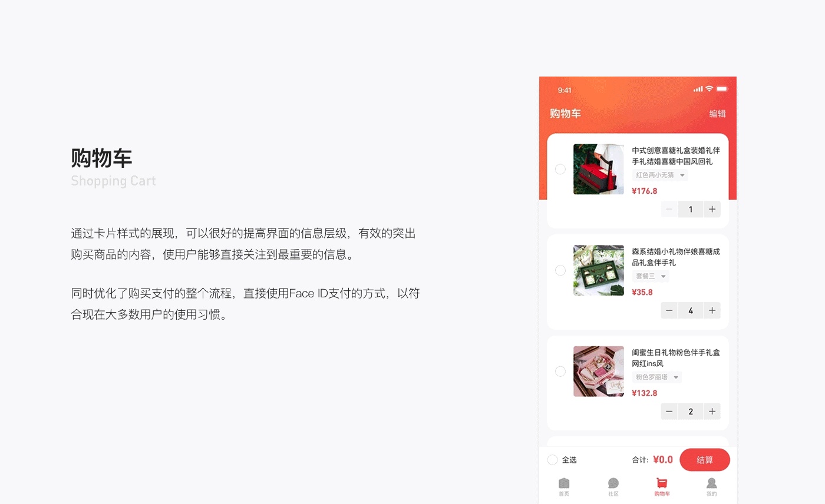Open the 社区 community tab icon

[x=613, y=483]
